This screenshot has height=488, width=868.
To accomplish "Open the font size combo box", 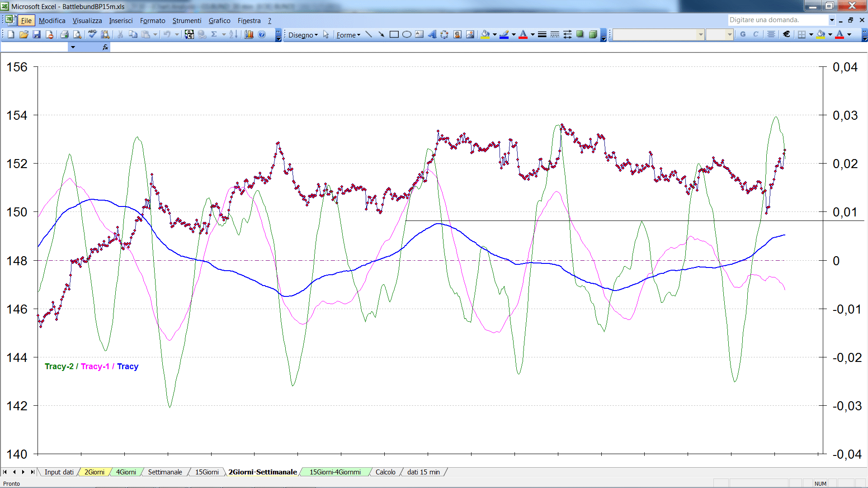I will (x=719, y=34).
